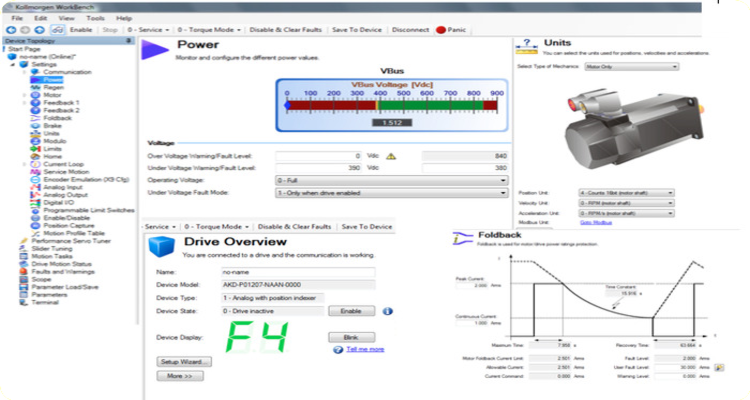Click the Disconnect toolbar button
This screenshot has width=750, height=400.
tap(410, 30)
